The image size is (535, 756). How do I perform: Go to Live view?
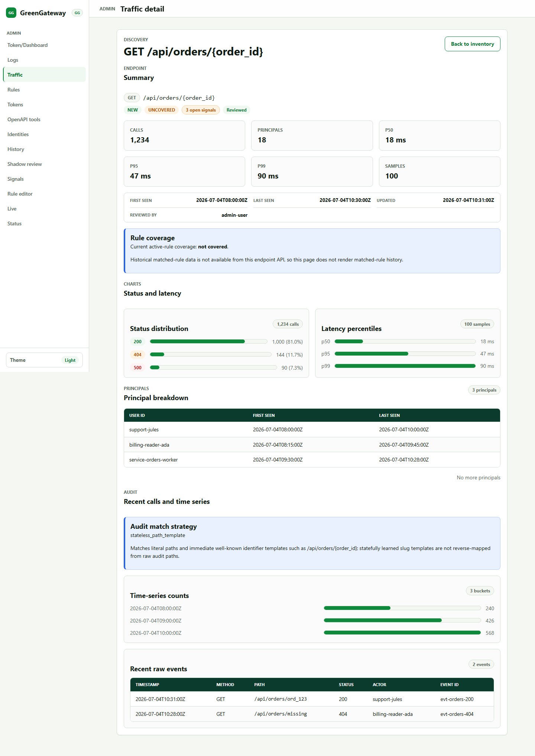[44, 209]
